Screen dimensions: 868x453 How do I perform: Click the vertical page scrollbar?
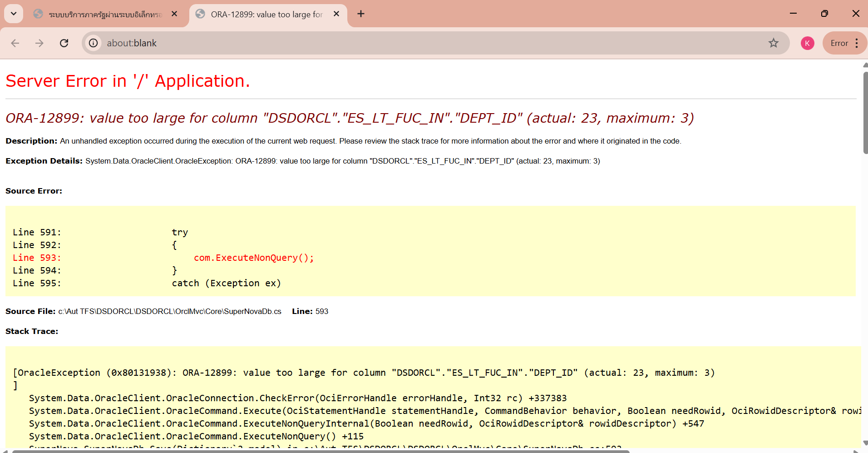pyautogui.click(x=865, y=114)
